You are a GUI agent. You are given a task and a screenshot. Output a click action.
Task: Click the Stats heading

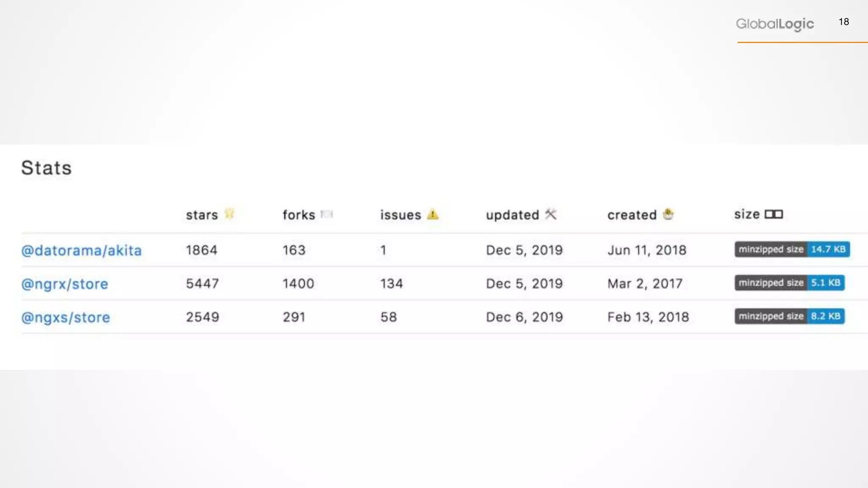(47, 168)
